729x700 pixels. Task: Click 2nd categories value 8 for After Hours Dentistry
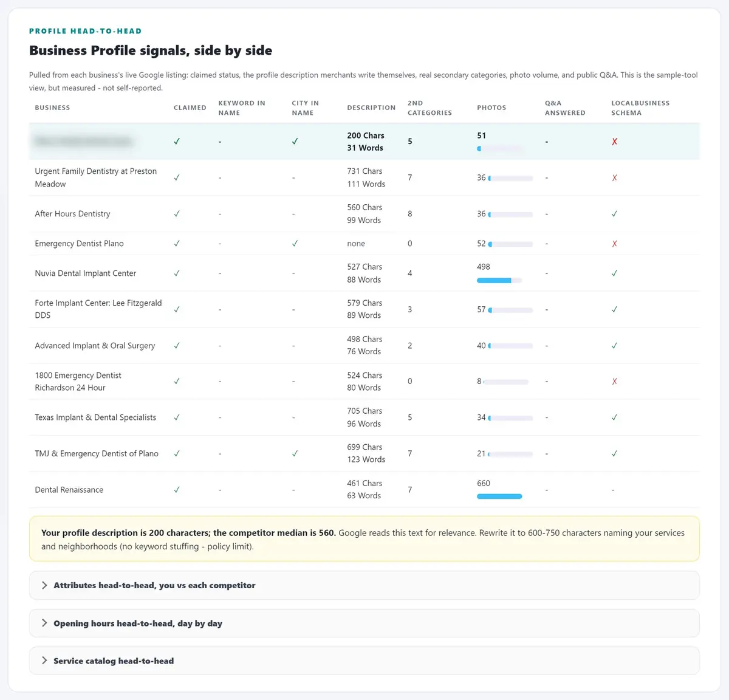click(x=410, y=214)
